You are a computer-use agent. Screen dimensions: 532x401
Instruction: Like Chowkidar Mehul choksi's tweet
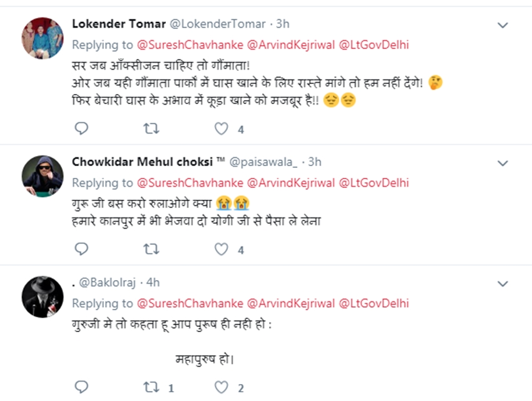coord(221,249)
